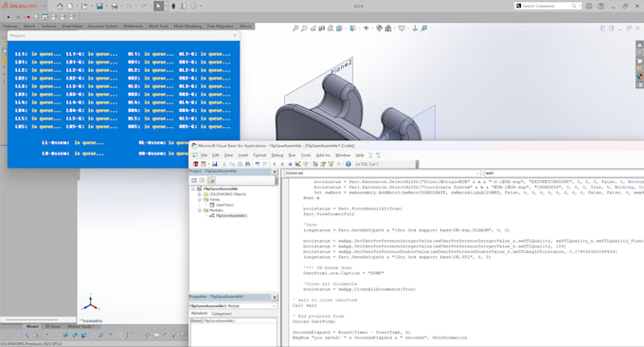The width and height of the screenshot is (644, 347).
Task: Open the VBA Tools menu
Action: (306, 155)
